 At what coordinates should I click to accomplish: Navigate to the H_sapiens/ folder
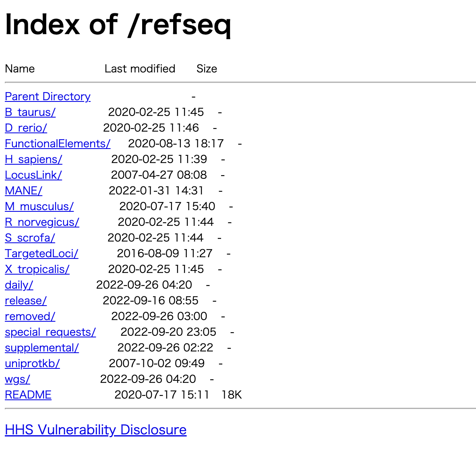pos(34,159)
